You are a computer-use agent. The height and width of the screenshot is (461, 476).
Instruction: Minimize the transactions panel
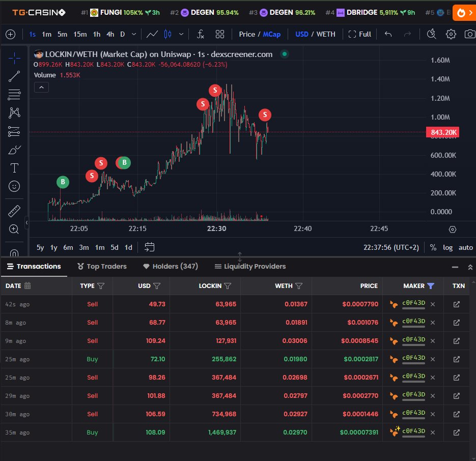(455, 267)
